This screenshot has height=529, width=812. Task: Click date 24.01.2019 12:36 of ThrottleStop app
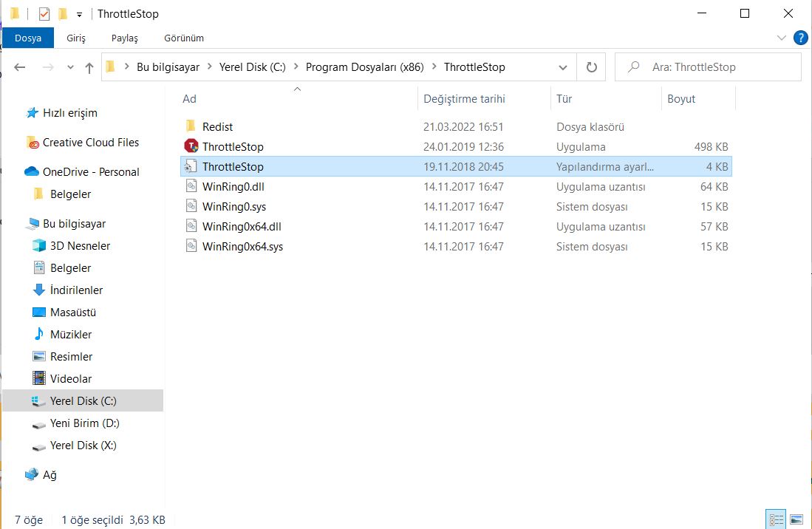[x=463, y=147]
